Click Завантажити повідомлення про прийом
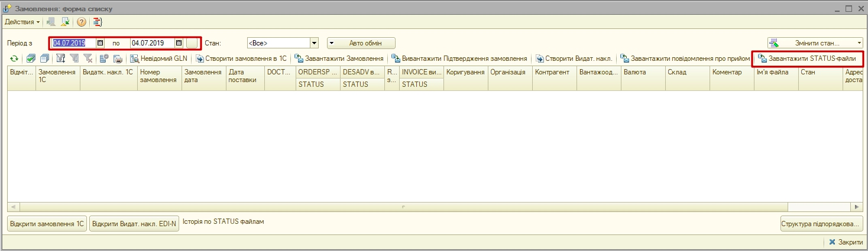The width and height of the screenshot is (868, 251). pyautogui.click(x=685, y=58)
